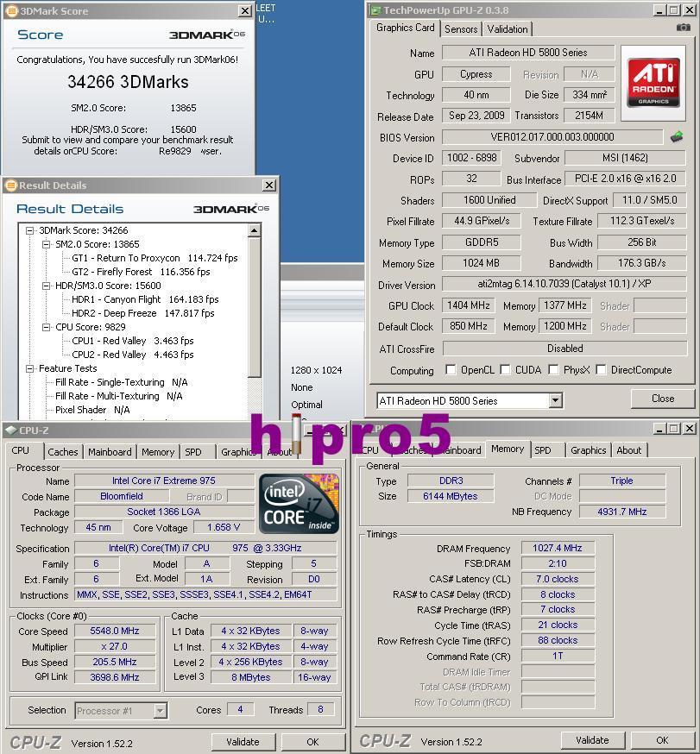
Task: Click the left CPU-Z window title icon
Action: [x=11, y=430]
